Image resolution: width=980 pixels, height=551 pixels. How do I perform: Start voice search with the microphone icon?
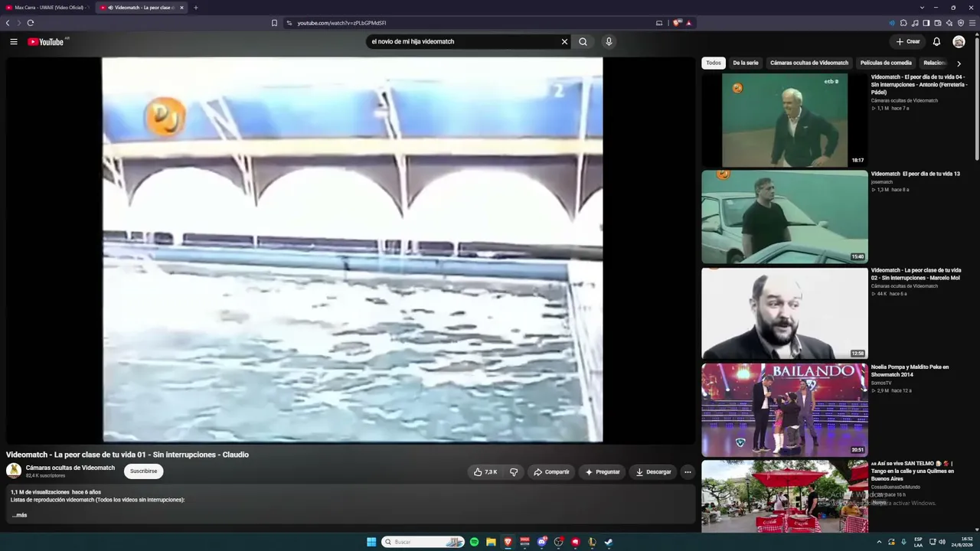[609, 42]
